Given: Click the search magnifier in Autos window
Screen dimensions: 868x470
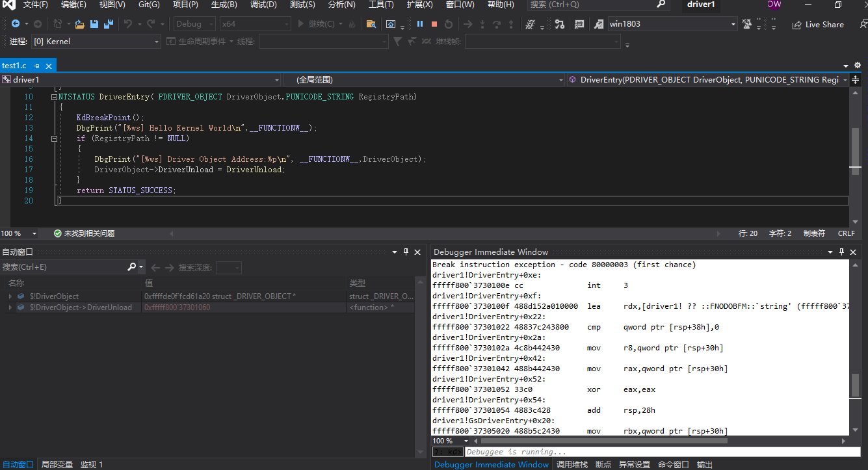Looking at the screenshot, I should pyautogui.click(x=132, y=267).
